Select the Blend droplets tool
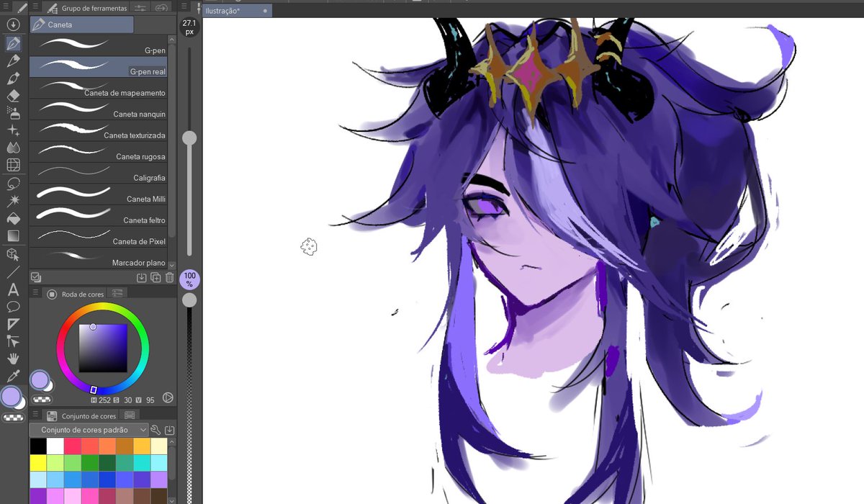The height and width of the screenshot is (504, 864). click(13, 148)
